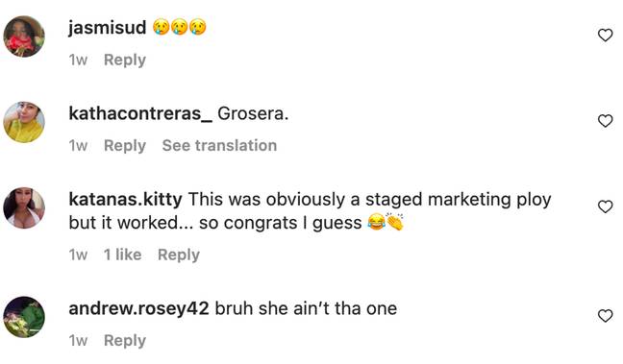
Task: View katanas.kitty's profile photo
Action: pyautogui.click(x=24, y=207)
